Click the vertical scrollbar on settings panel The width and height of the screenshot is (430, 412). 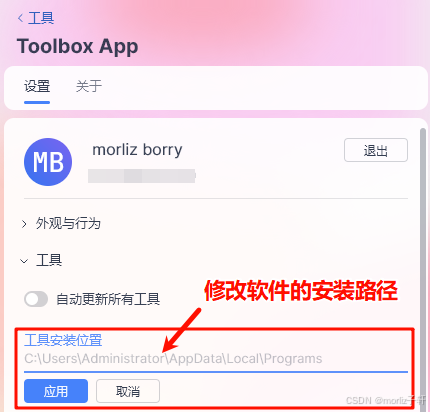(x=423, y=267)
